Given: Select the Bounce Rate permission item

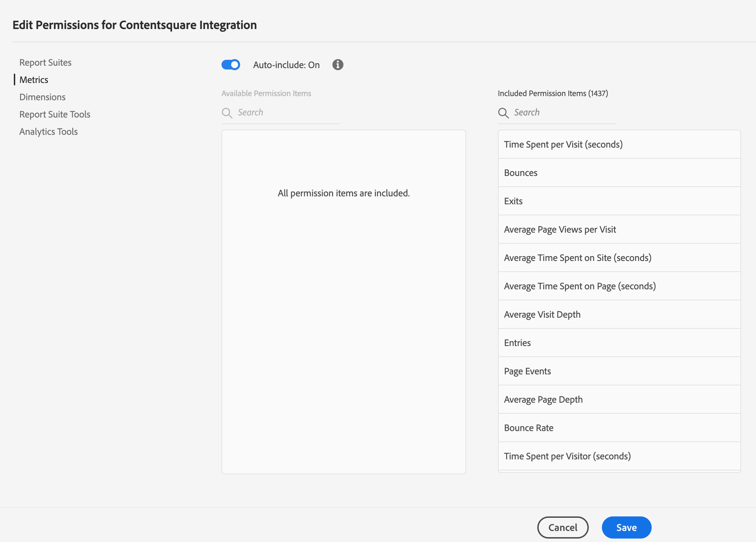Looking at the screenshot, I should click(x=619, y=428).
